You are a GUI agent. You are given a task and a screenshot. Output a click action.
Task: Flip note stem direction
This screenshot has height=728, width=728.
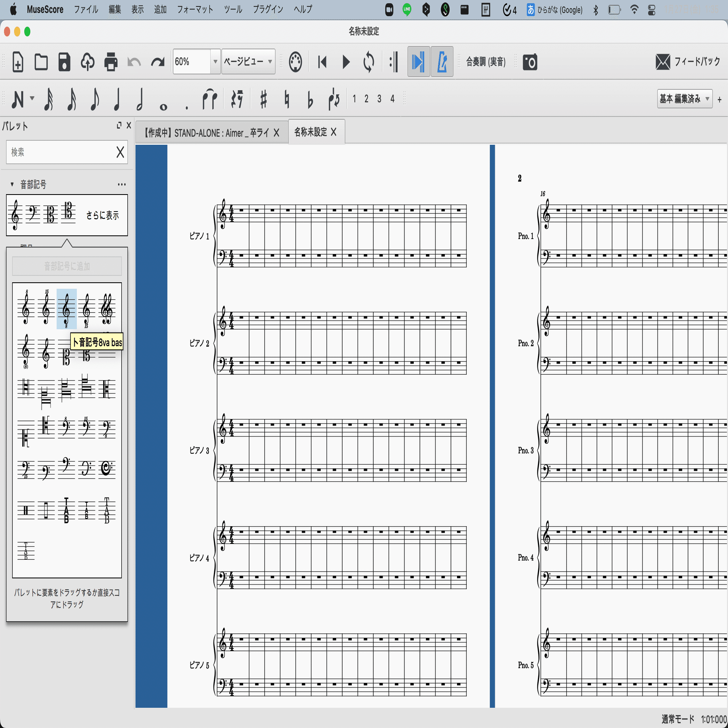(x=334, y=99)
